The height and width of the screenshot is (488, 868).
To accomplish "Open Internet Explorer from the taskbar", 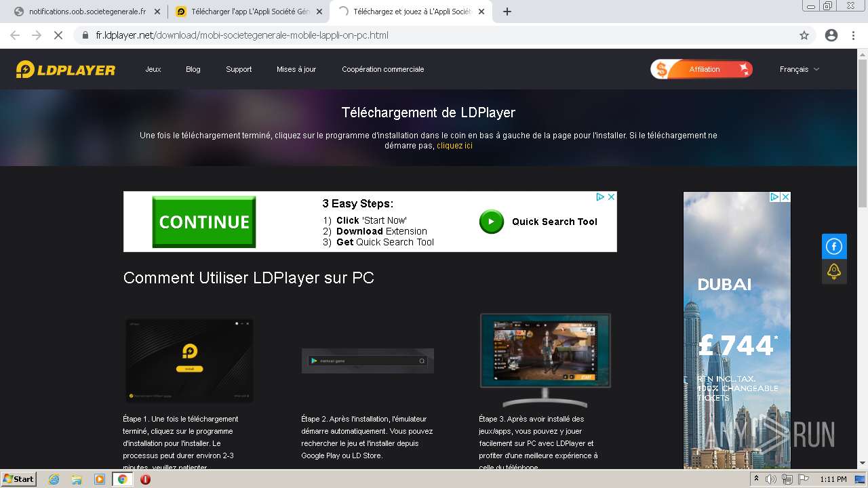I will [54, 479].
